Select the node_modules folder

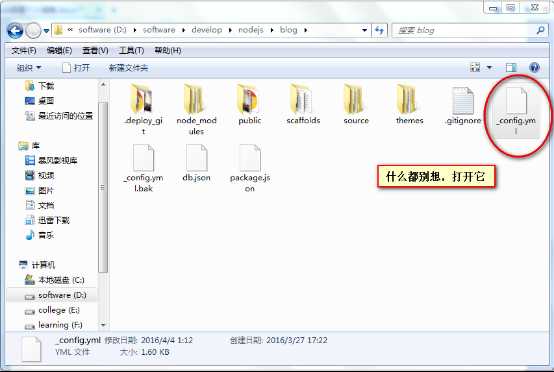coord(196,109)
